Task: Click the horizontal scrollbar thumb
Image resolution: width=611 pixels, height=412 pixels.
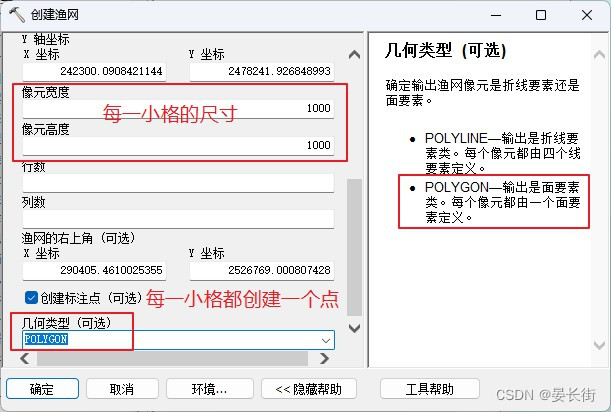Action: (x=172, y=359)
